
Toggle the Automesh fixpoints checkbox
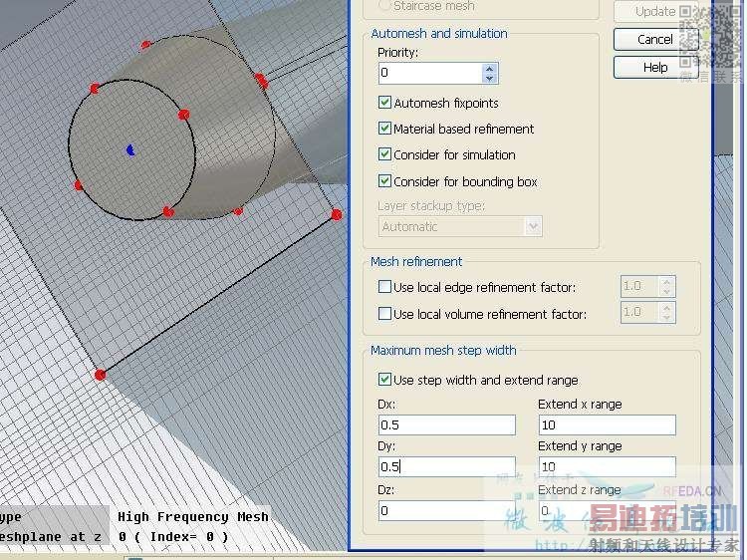[x=384, y=102]
